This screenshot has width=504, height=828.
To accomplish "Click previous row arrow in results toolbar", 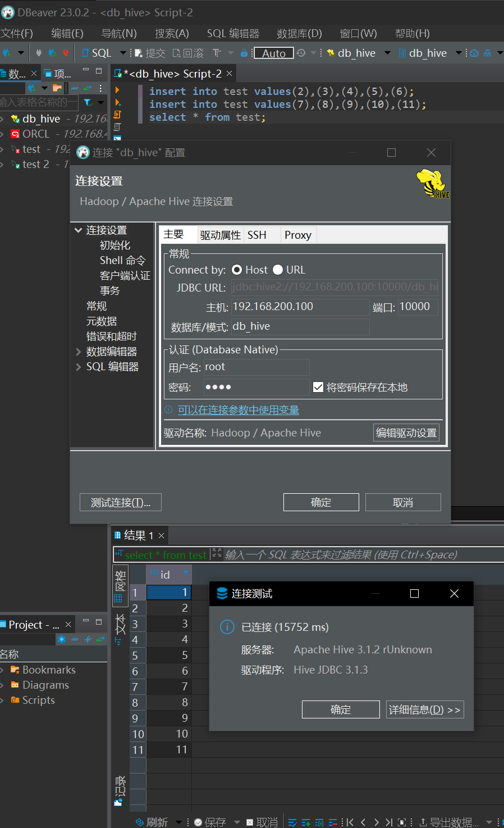I will pyautogui.click(x=363, y=822).
